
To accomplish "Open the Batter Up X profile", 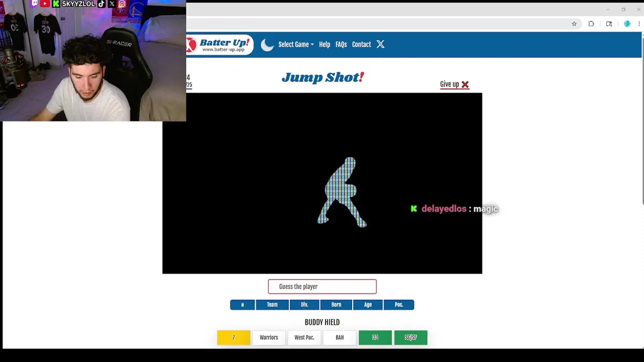I will (380, 44).
